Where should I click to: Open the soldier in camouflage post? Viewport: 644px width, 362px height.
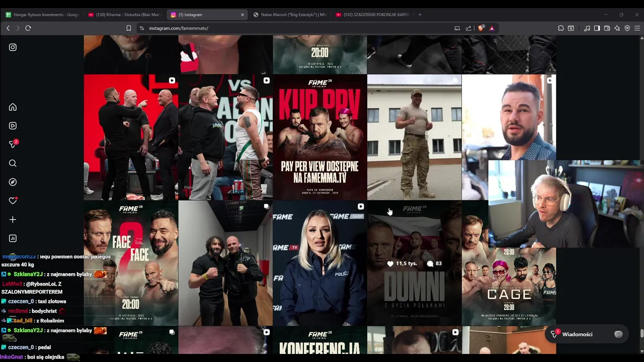pyautogui.click(x=414, y=137)
